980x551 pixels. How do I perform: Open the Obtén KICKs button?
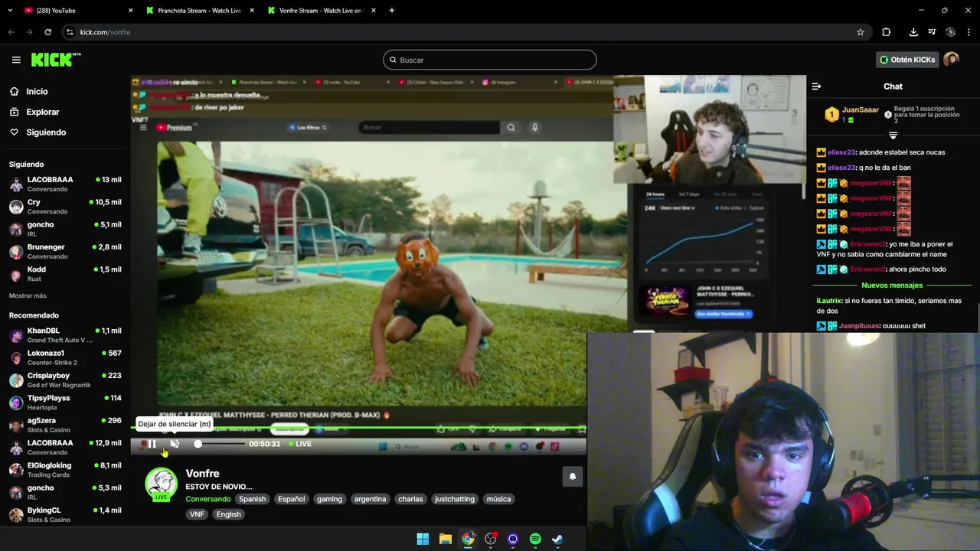[x=907, y=60]
